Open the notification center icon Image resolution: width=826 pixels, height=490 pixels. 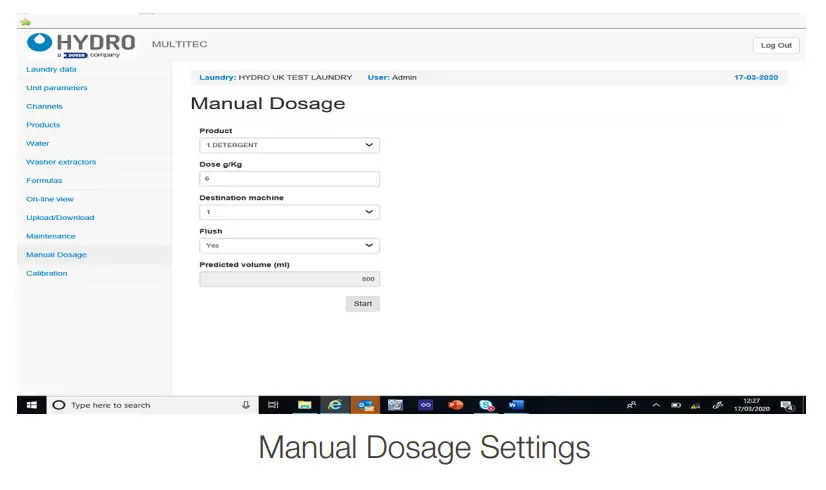[787, 405]
